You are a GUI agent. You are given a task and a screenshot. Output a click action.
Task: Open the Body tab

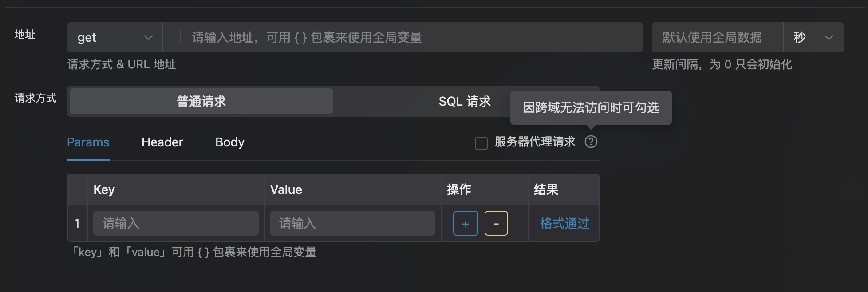[229, 142]
